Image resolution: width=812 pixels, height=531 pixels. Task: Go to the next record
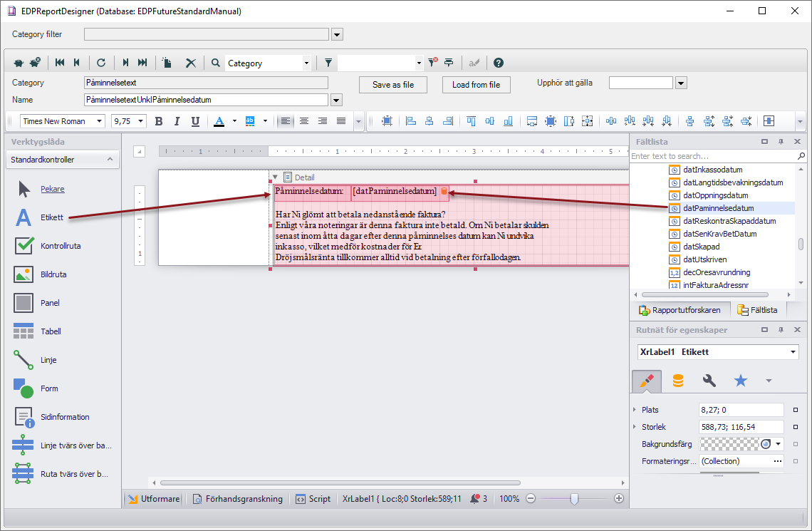click(125, 63)
